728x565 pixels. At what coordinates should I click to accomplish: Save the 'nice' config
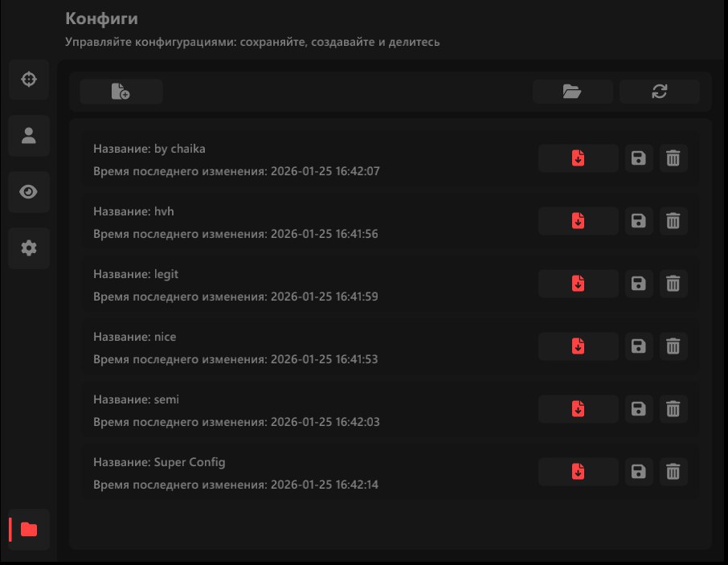[x=639, y=346]
